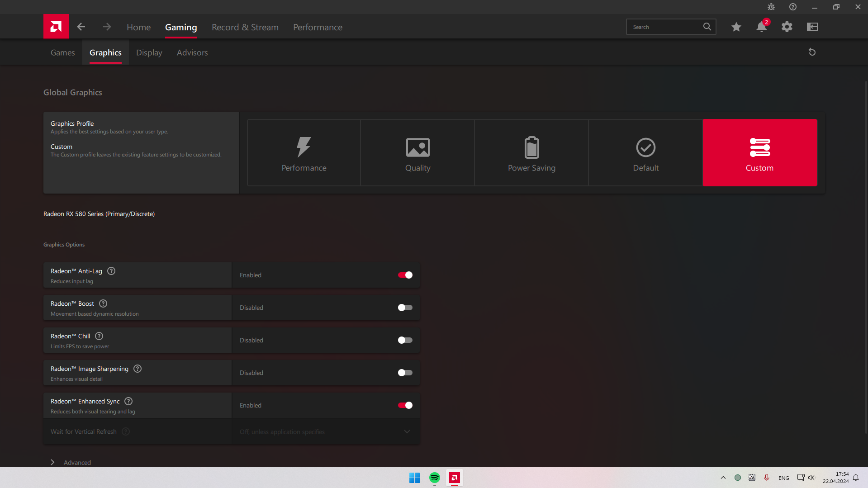Viewport: 868px width, 488px height.
Task: Select the Performance graphics profile
Action: tap(304, 152)
